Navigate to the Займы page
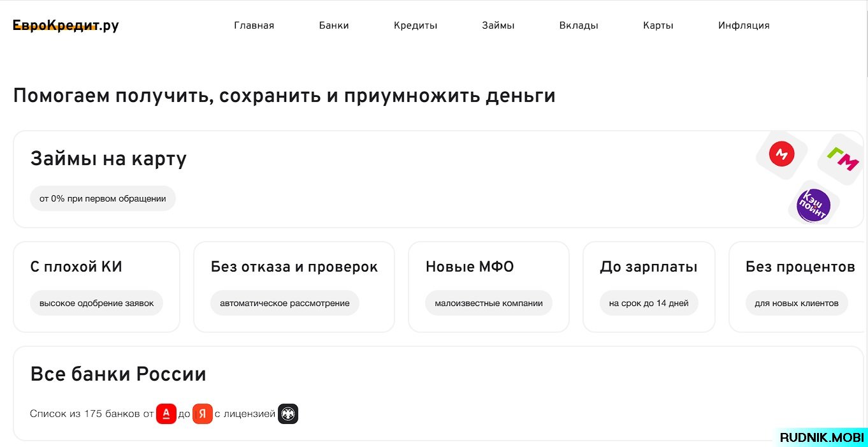The image size is (868, 447). (498, 26)
